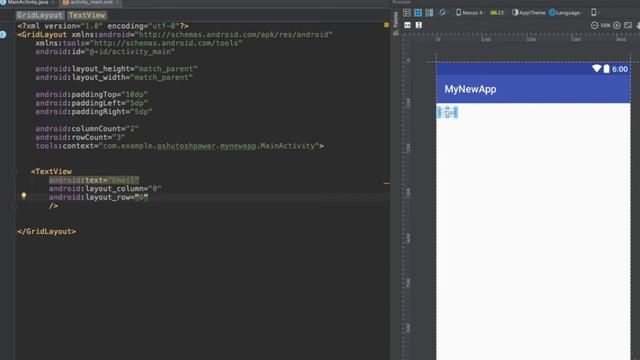
Task: Switch preview to design surface view
Action: [x=407, y=13]
